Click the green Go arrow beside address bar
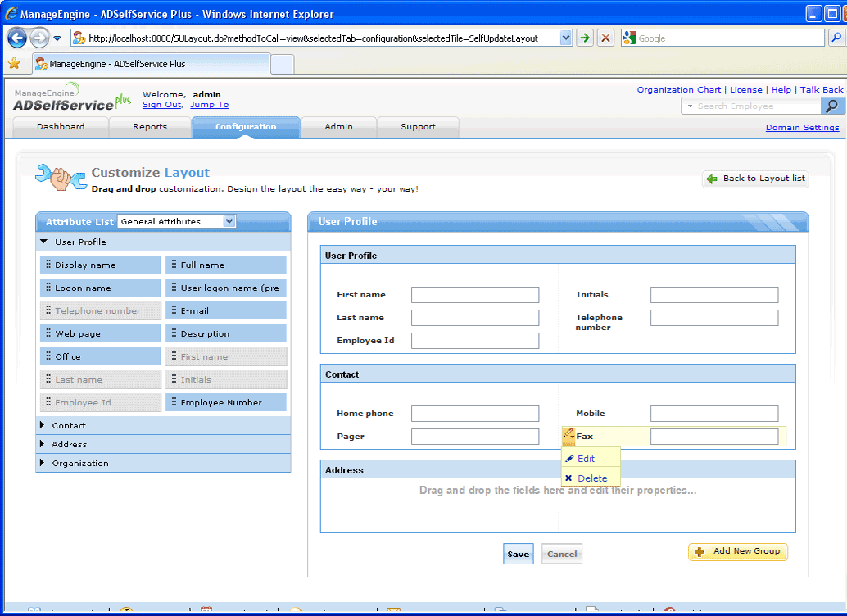 585,38
